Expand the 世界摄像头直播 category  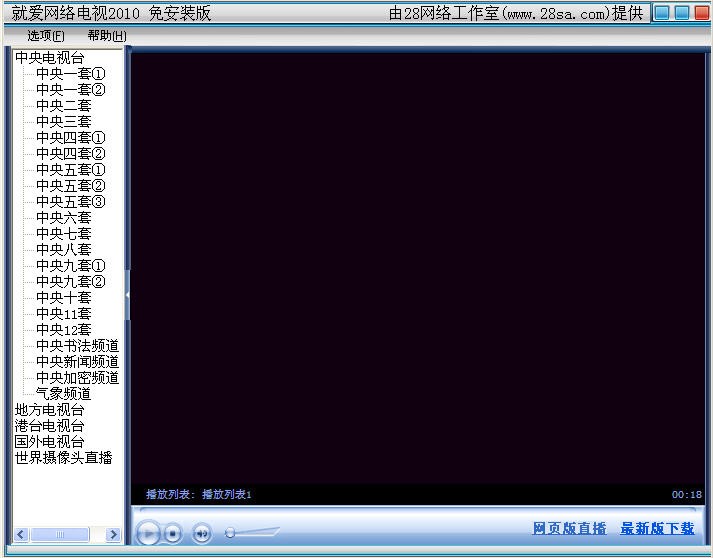click(63, 457)
